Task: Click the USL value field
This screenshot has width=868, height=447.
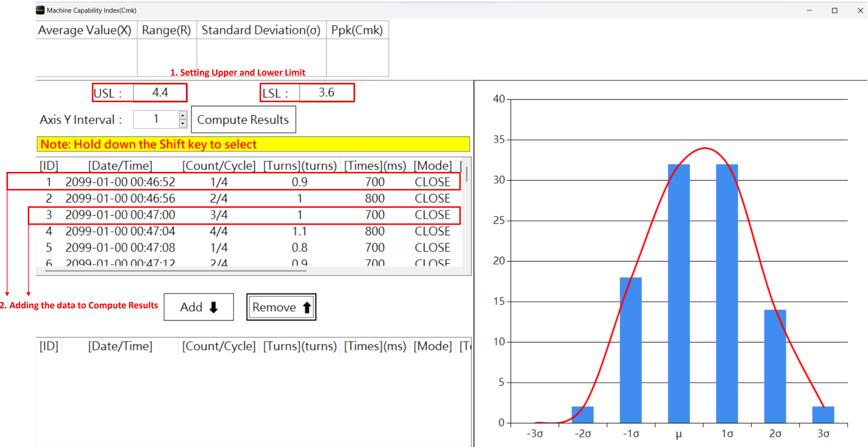Action: click(160, 93)
